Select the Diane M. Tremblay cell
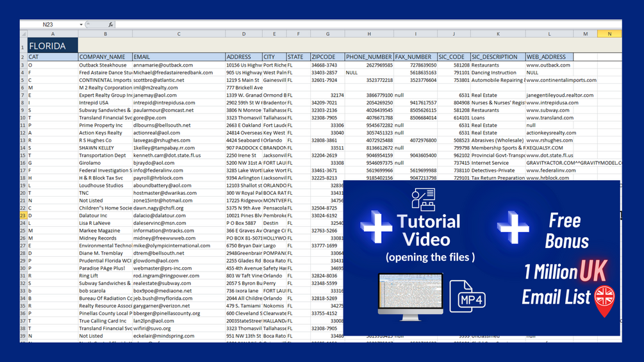Viewport: 644px width, 362px height. (x=105, y=253)
